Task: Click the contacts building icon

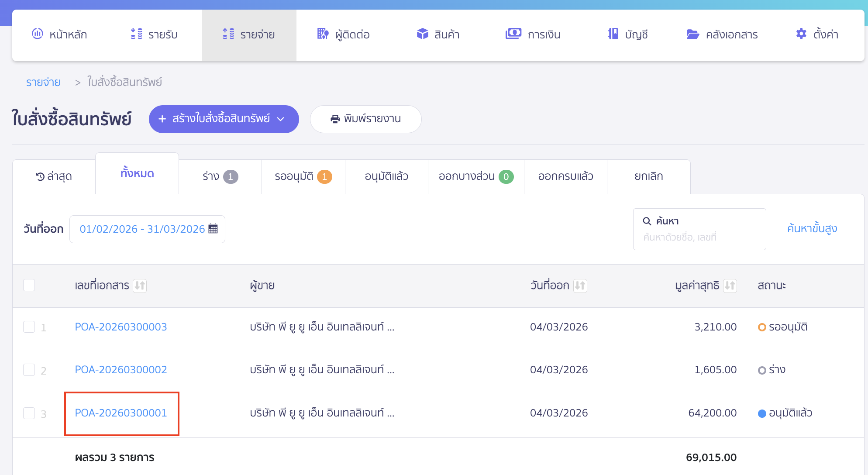Action: click(323, 34)
